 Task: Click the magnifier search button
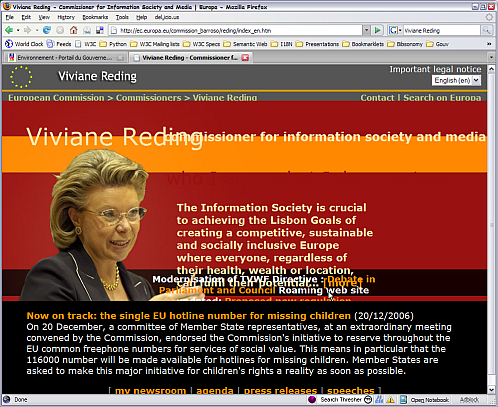486,31
